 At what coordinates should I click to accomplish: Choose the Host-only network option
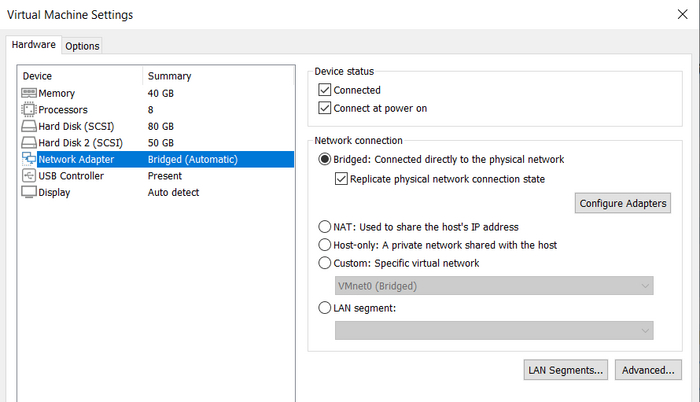click(324, 245)
